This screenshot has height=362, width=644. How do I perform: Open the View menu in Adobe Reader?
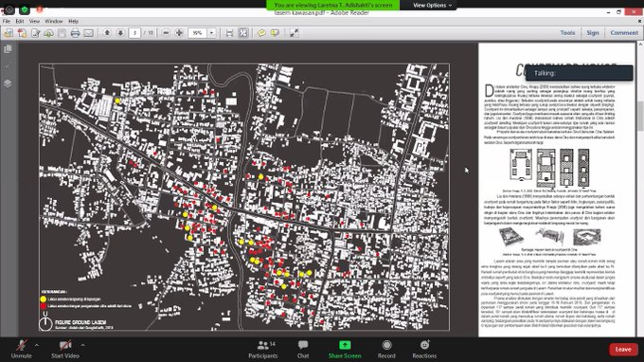click(x=34, y=21)
